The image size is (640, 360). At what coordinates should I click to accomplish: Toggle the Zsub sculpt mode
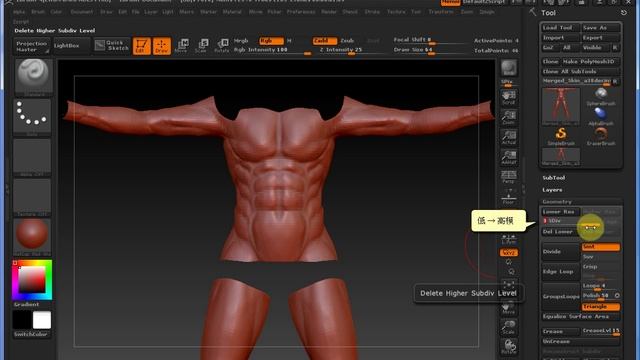pyautogui.click(x=347, y=41)
